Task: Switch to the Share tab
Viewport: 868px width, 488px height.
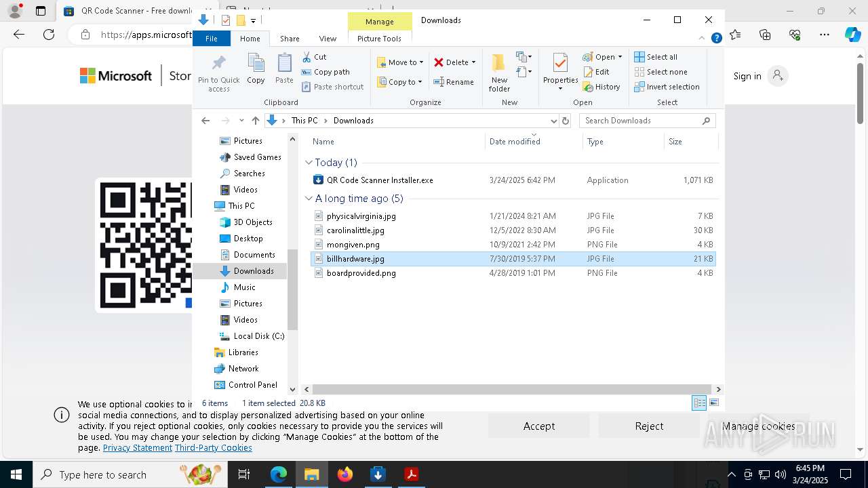Action: coord(290,39)
